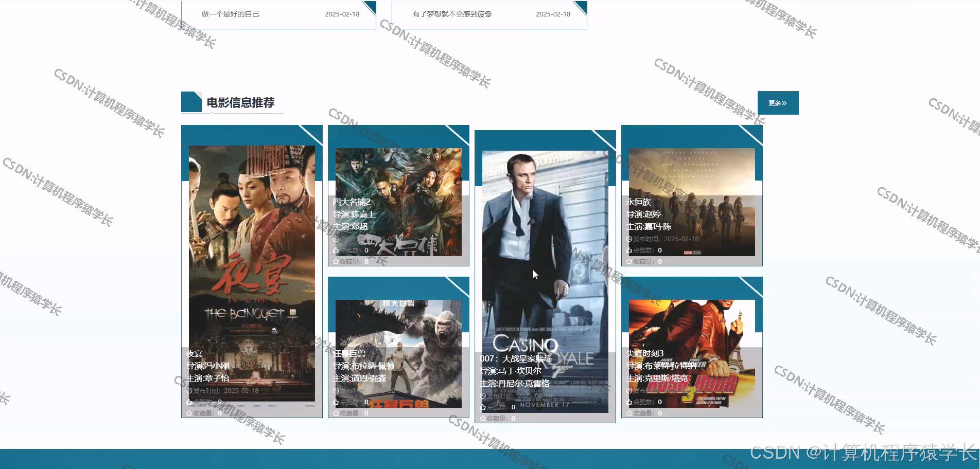Click the 电影信息推荐 section heading
The height and width of the screenshot is (469, 980).
coord(240,103)
